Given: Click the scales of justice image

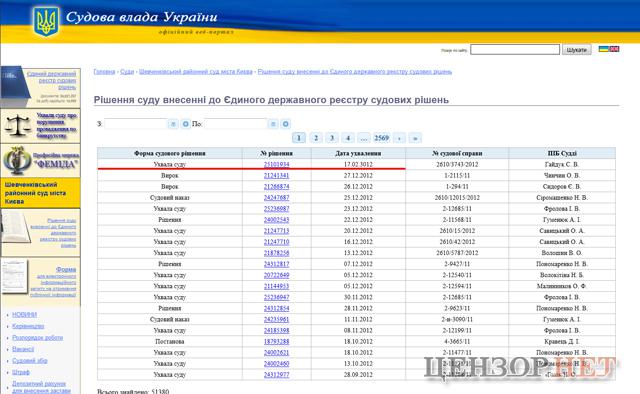Looking at the screenshot, I should tap(18, 125).
